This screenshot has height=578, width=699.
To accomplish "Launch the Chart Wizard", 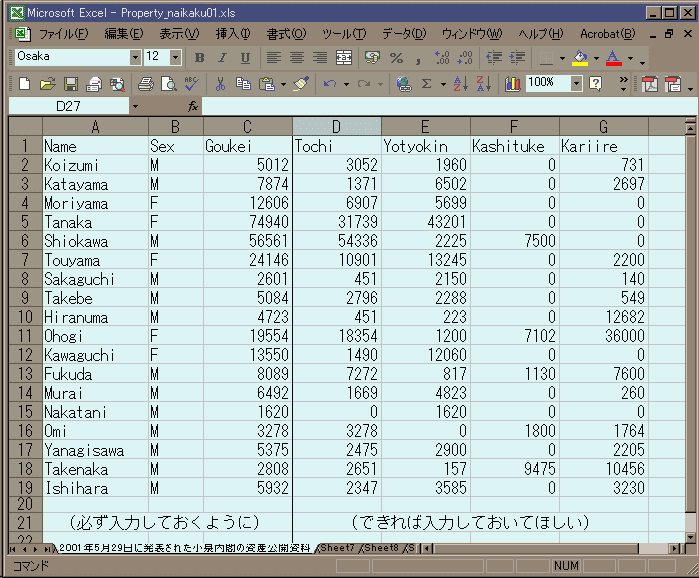I will tap(513, 83).
